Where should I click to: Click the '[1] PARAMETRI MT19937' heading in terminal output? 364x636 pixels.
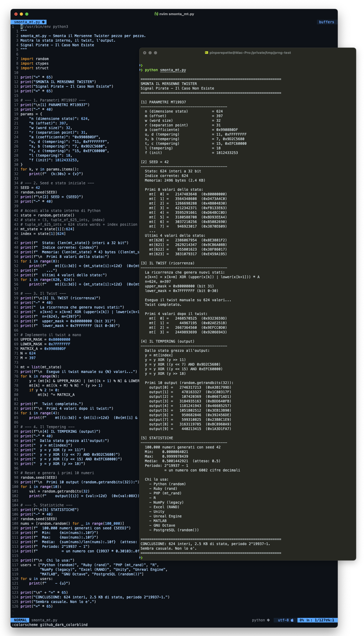(x=163, y=102)
